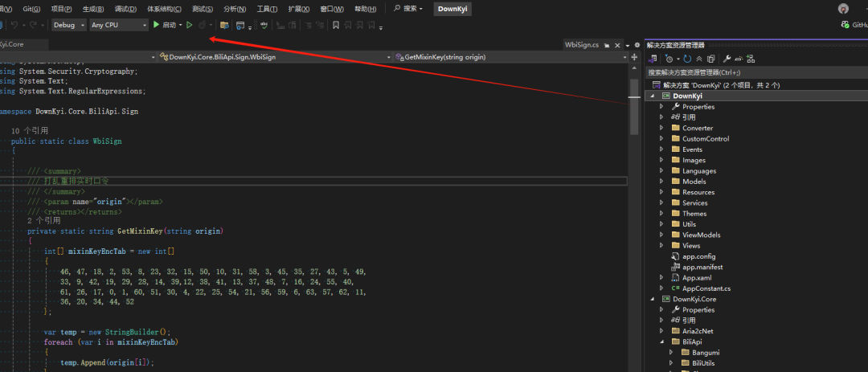This screenshot has height=372, width=868.
Task: Collapse the DownKyi.Core project node
Action: point(652,299)
